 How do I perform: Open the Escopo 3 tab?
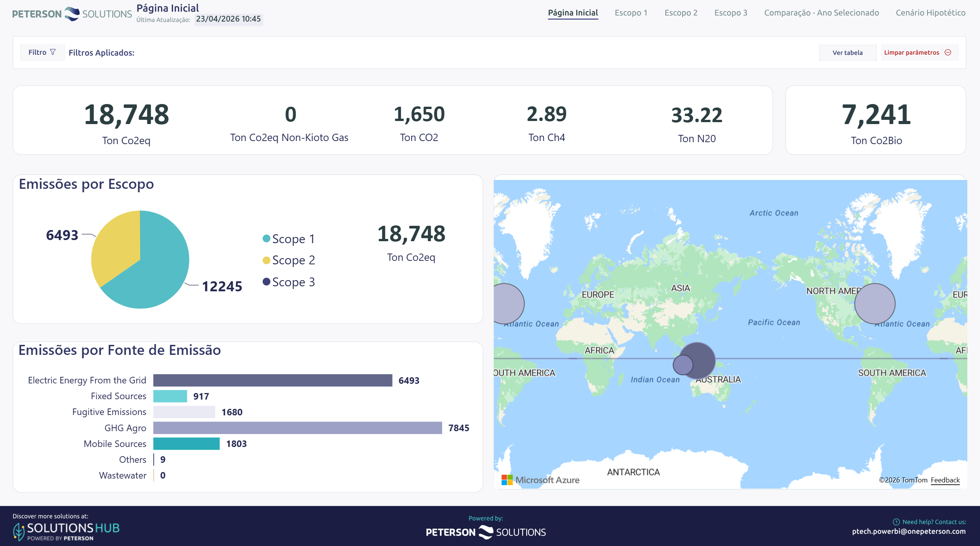pos(731,13)
